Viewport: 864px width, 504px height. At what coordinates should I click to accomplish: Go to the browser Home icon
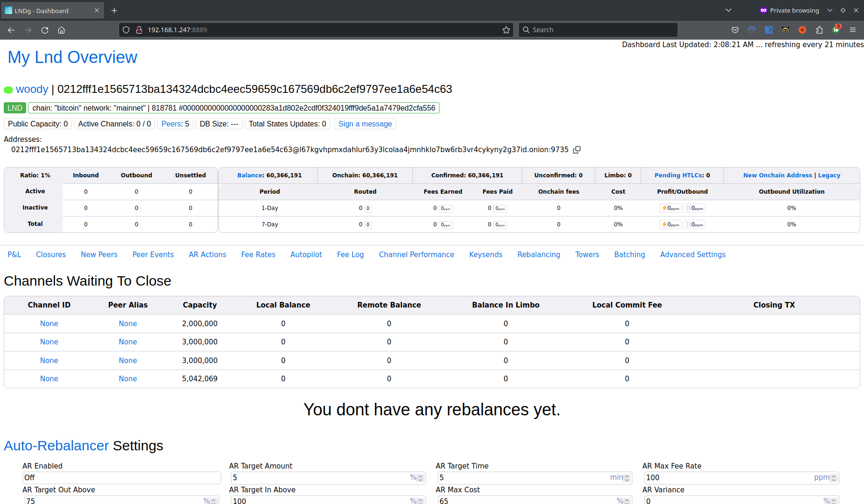click(x=61, y=30)
